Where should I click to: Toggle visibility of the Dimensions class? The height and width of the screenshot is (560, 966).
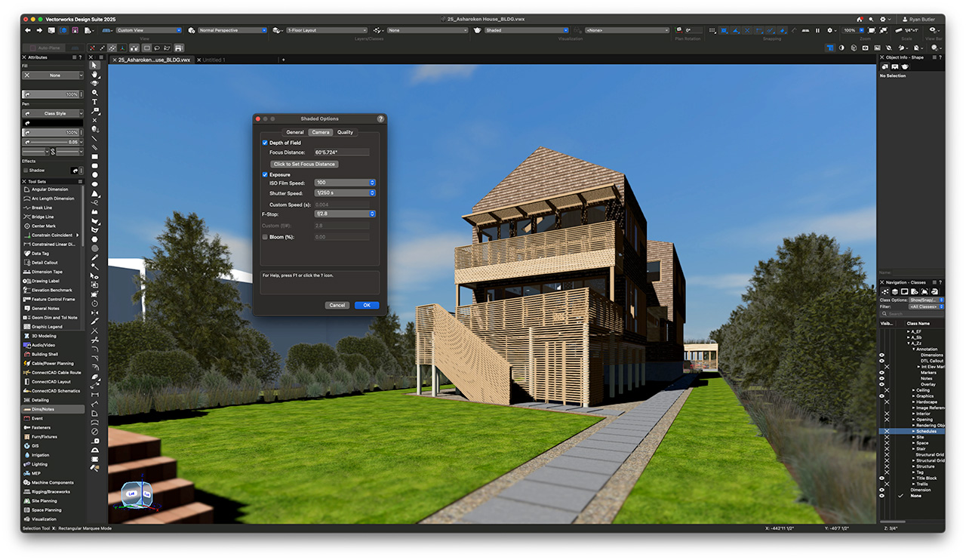pos(881,355)
